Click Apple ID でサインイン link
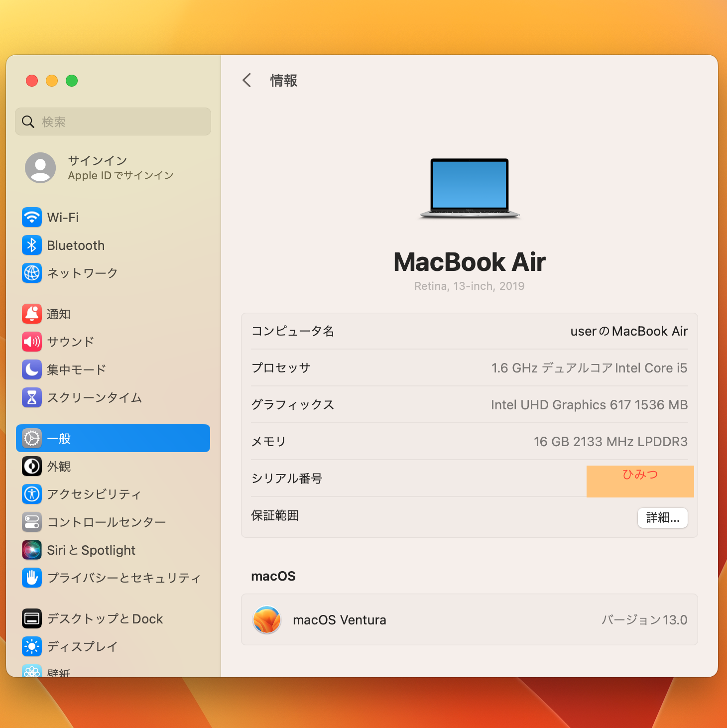Screen dimensions: 727x728 (x=121, y=175)
